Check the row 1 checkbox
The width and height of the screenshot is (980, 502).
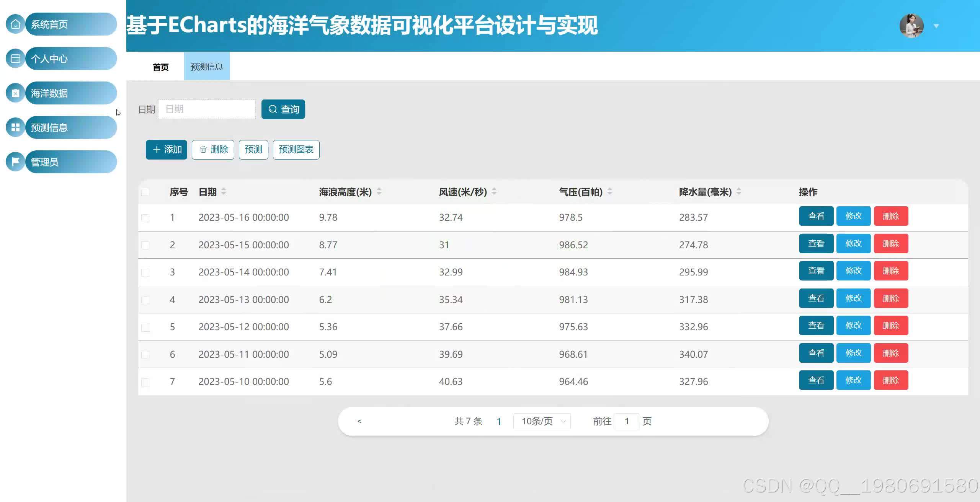pos(145,218)
